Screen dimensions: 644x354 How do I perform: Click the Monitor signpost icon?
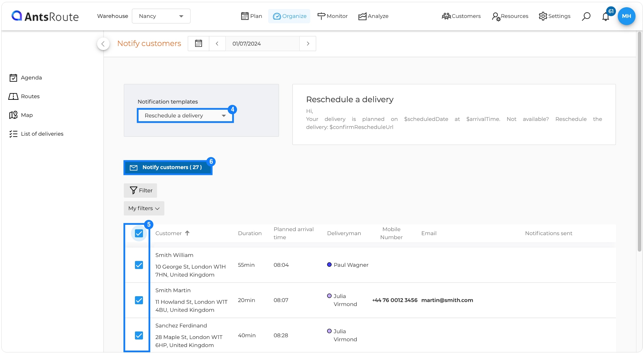click(321, 16)
